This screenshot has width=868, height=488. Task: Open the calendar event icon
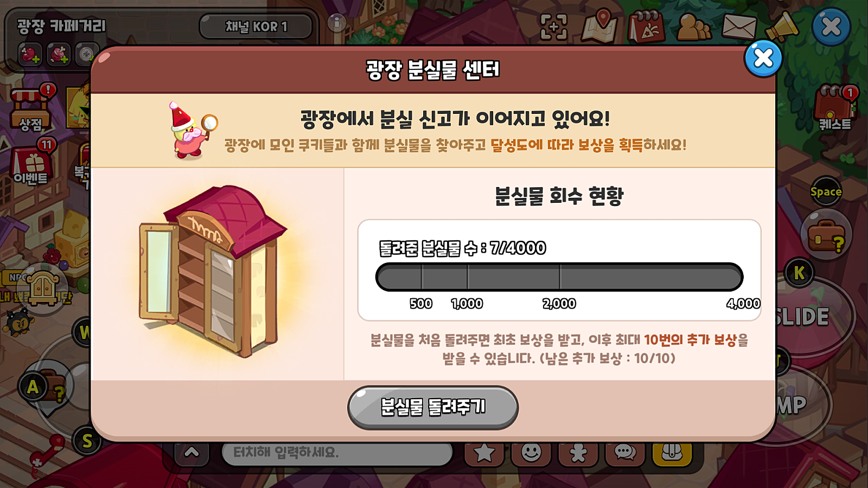click(x=646, y=26)
